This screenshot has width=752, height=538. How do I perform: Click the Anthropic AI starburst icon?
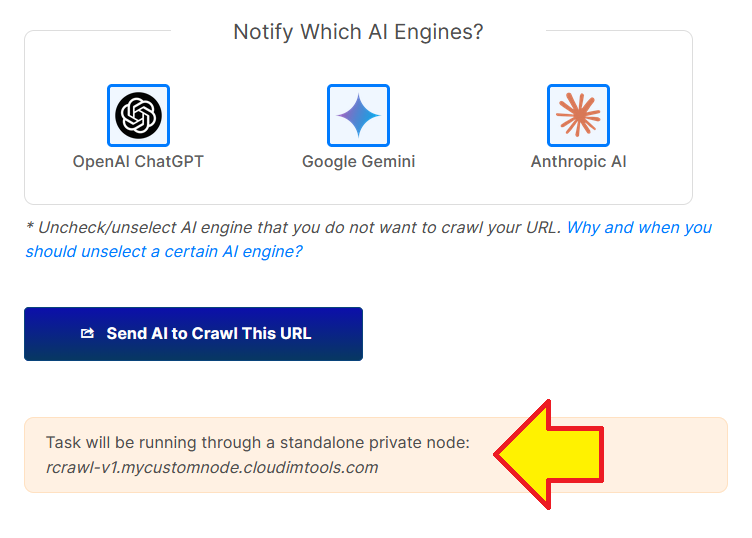(578, 115)
